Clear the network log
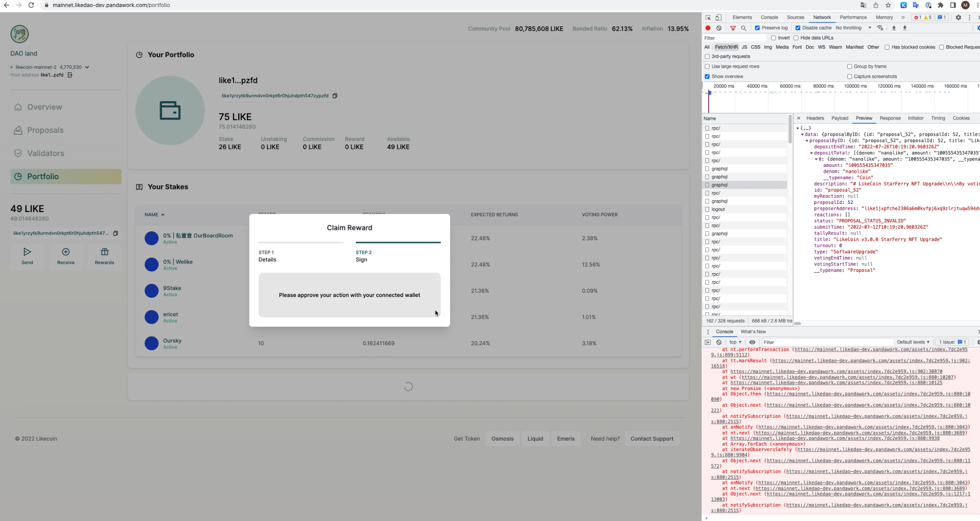 (x=719, y=28)
